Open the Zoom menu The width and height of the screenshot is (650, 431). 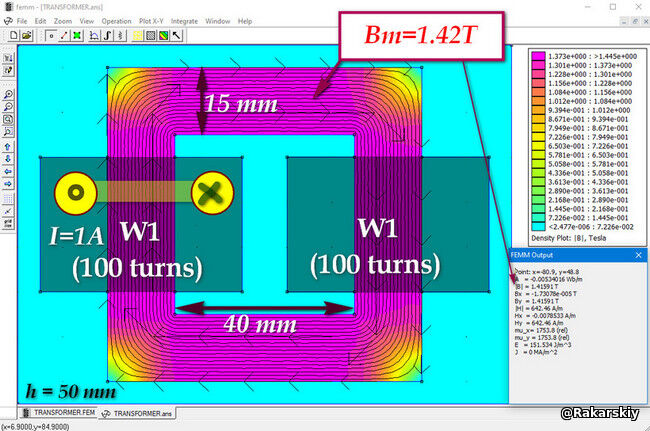point(63,21)
